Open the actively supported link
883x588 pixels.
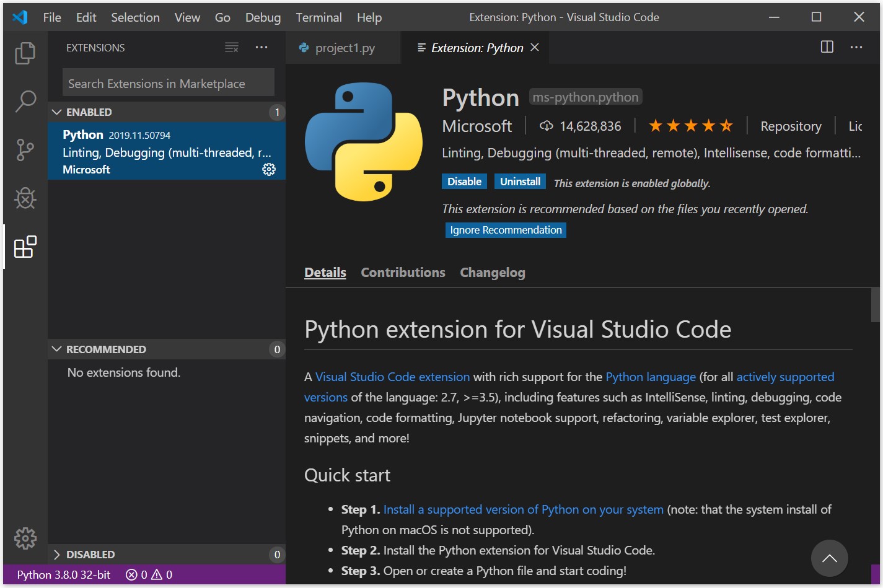pyautogui.click(x=785, y=377)
